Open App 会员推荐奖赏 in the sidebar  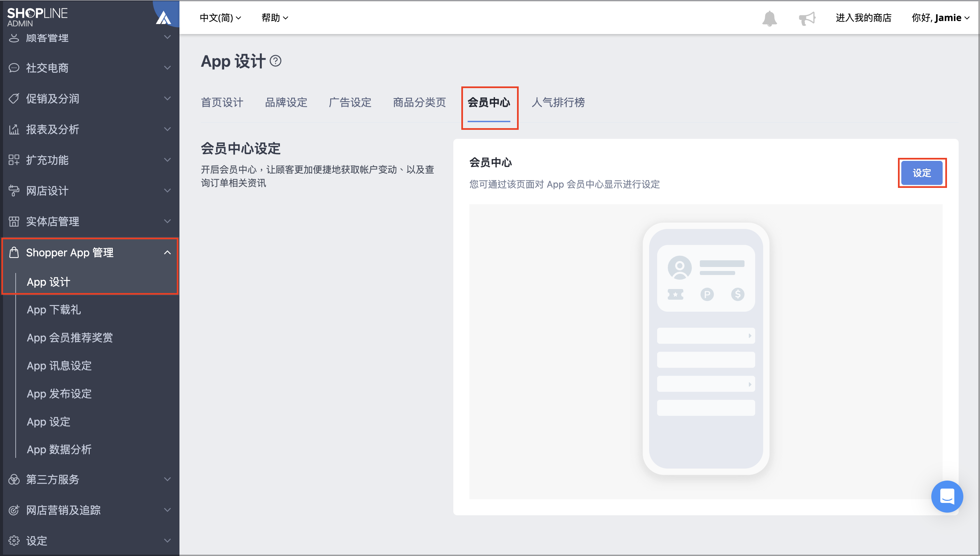69,338
